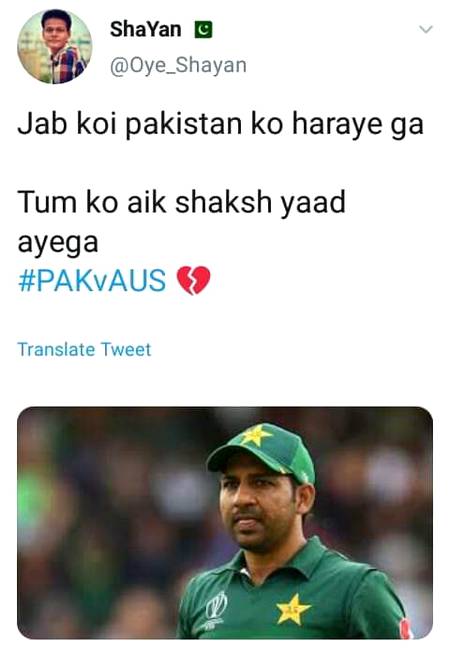Expand the tweet options chevron
Viewport: 450px width, 648px height.
[x=426, y=29]
